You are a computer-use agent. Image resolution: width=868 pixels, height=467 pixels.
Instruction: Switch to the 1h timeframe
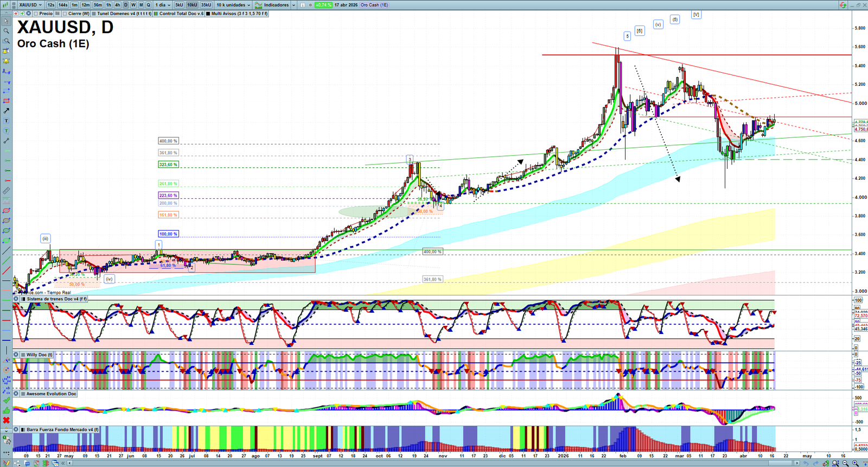(x=108, y=5)
